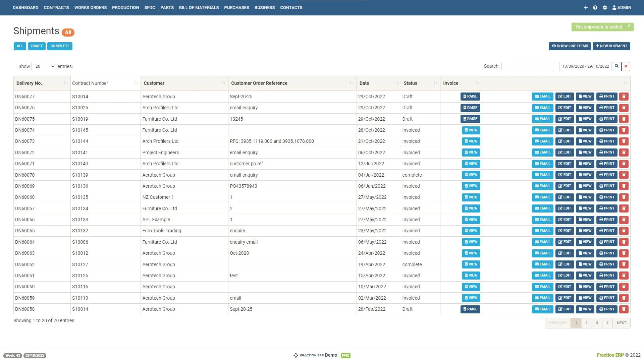Open the Works Orders menu
This screenshot has height=362, width=644.
tap(90, 7)
